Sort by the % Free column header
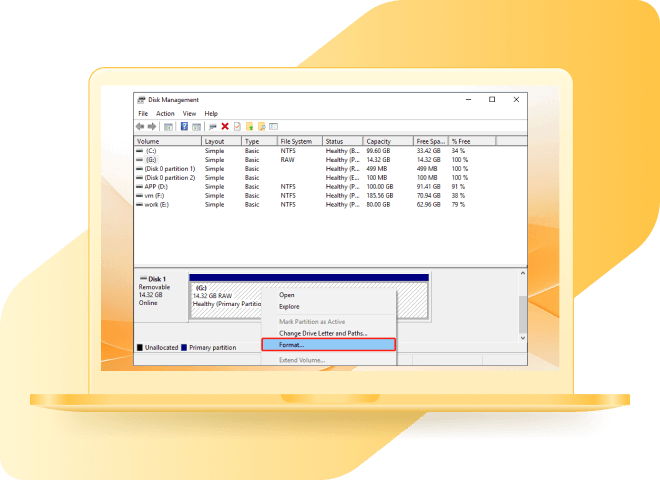The height and width of the screenshot is (480, 660). point(472,141)
